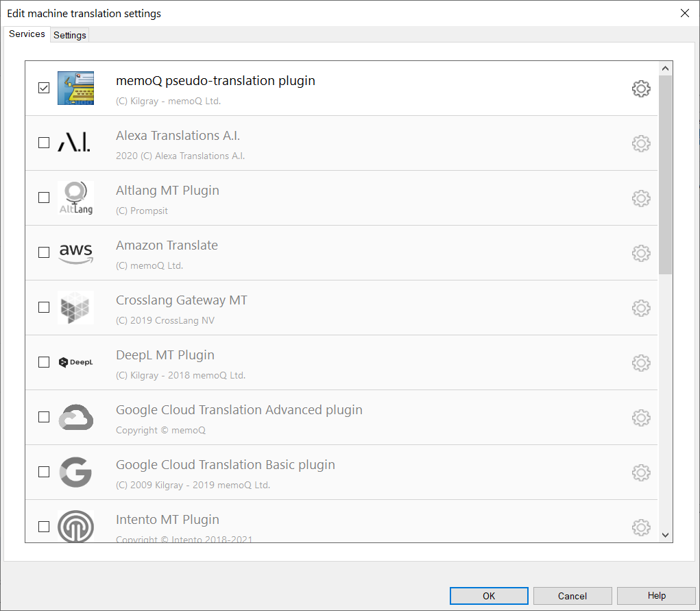Viewport: 700px width, 611px height.
Task: Click the DeepL logo icon
Action: coord(76,362)
